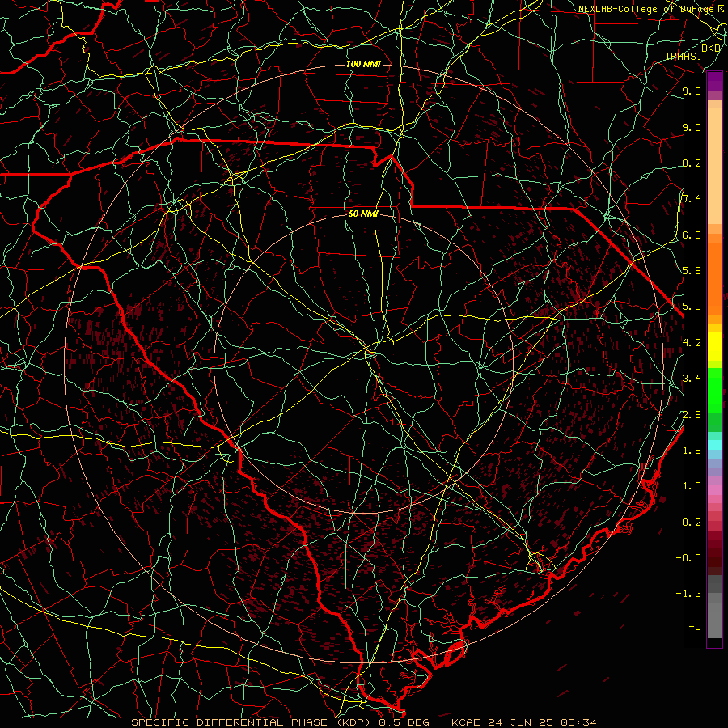Click the 5.8 value on color scale
Image resolution: width=728 pixels, height=728 pixels.
point(692,271)
